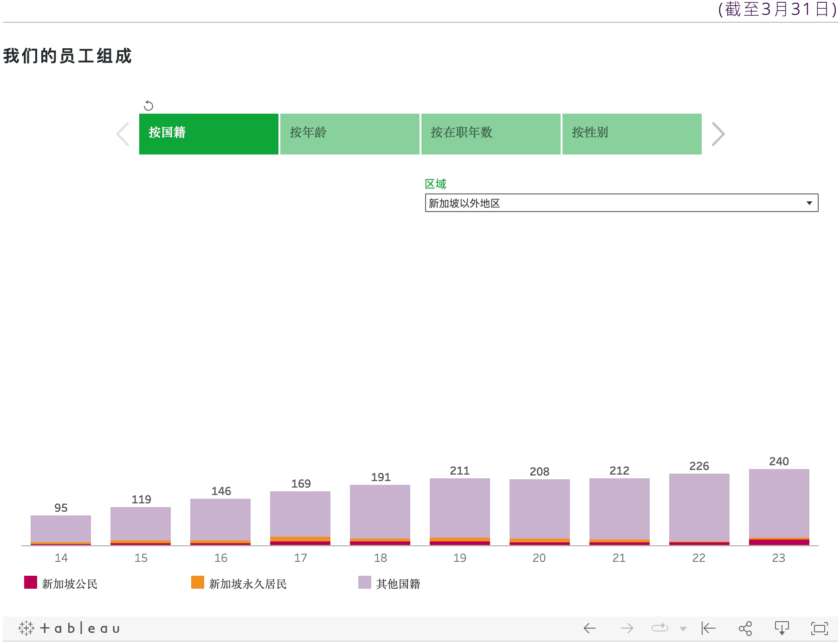Click the 119 total label

141,500
